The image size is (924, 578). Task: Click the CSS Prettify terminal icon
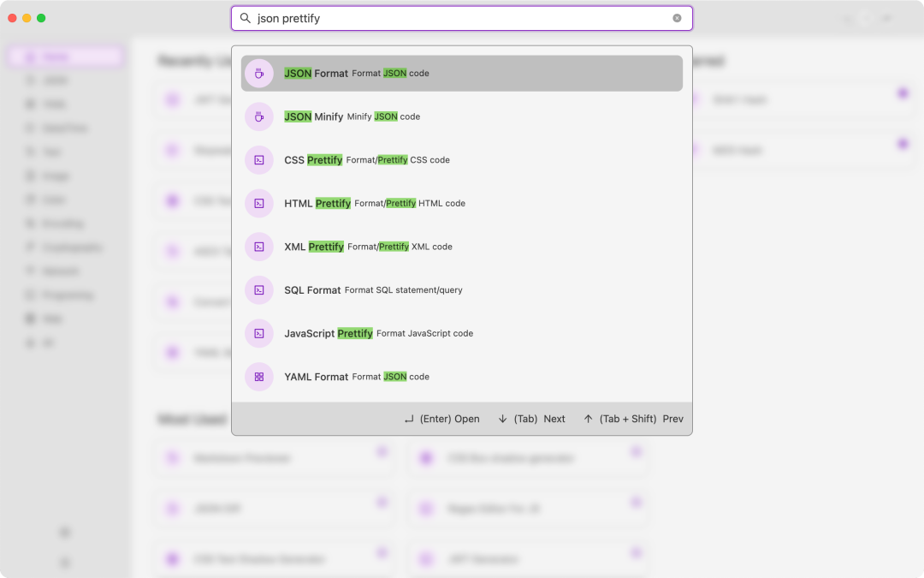coord(258,160)
